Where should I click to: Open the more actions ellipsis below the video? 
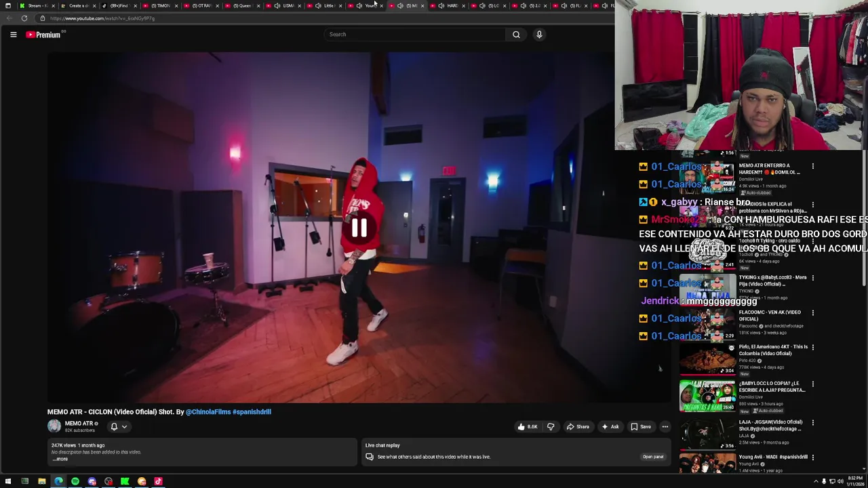665,426
